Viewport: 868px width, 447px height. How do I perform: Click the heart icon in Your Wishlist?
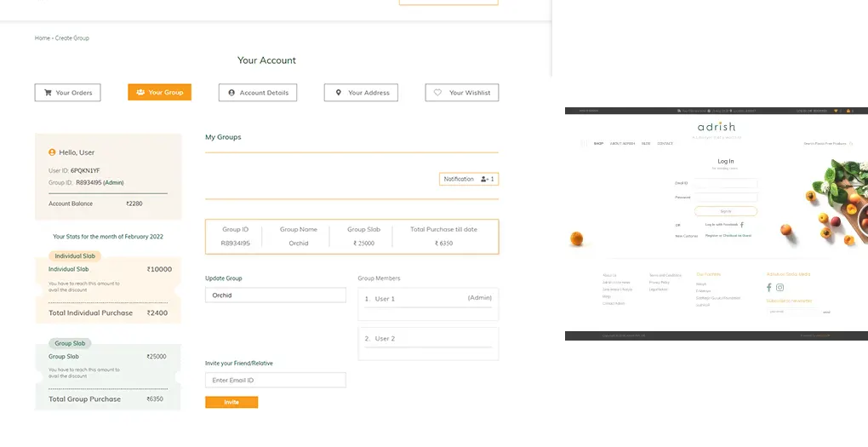tap(438, 93)
